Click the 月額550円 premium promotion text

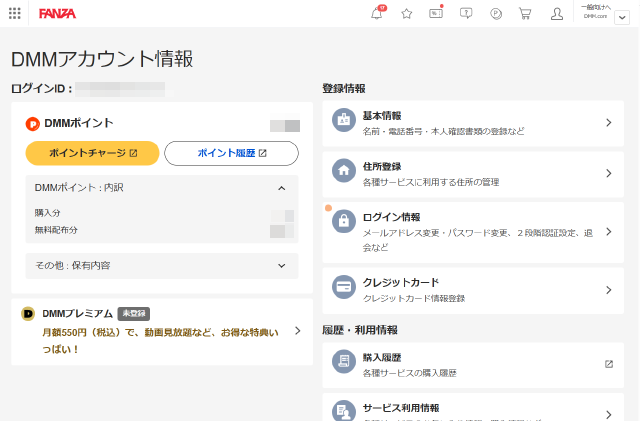[x=160, y=341]
